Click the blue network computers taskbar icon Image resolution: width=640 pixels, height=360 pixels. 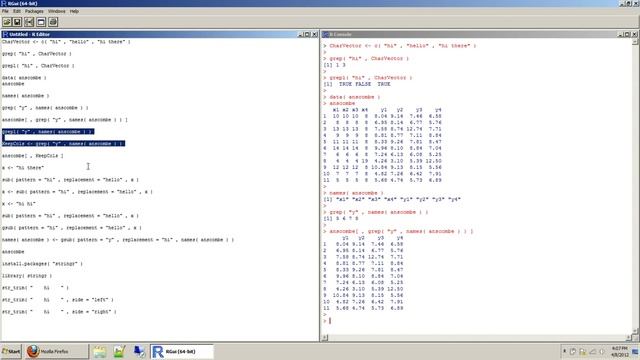coord(139,351)
